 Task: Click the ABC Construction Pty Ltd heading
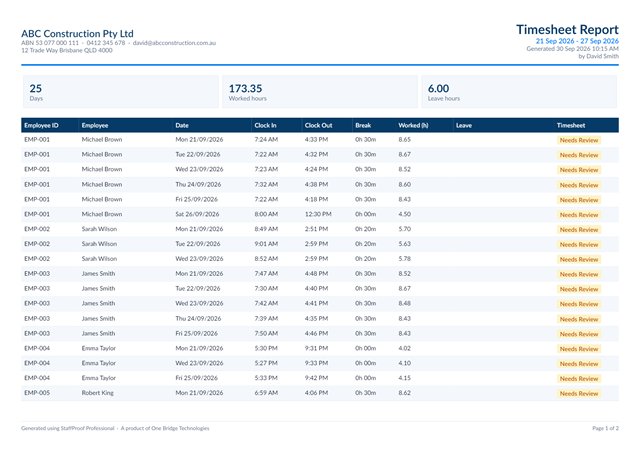[77, 33]
